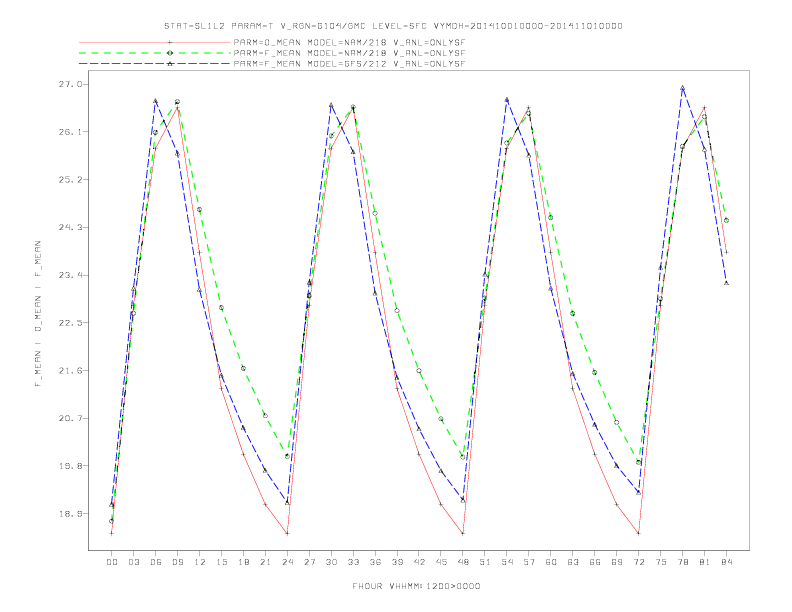Click the x-axis tick label 00
The image size is (792, 612).
point(112,562)
